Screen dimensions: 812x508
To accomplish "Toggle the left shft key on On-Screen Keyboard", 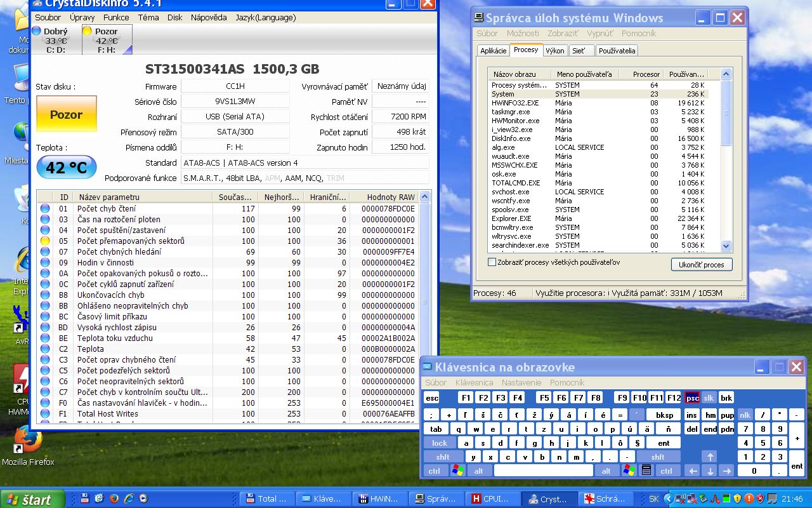I will coord(443,457).
